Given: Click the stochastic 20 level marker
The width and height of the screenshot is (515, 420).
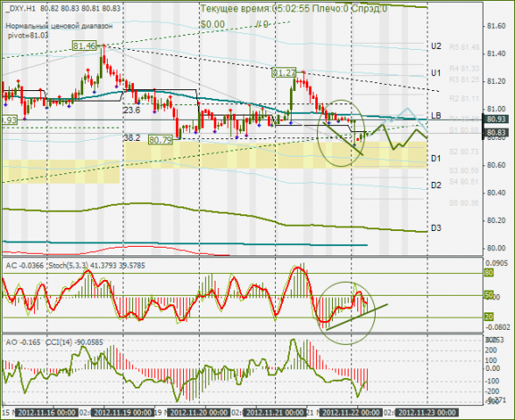Looking at the screenshot, I should pyautogui.click(x=489, y=317).
